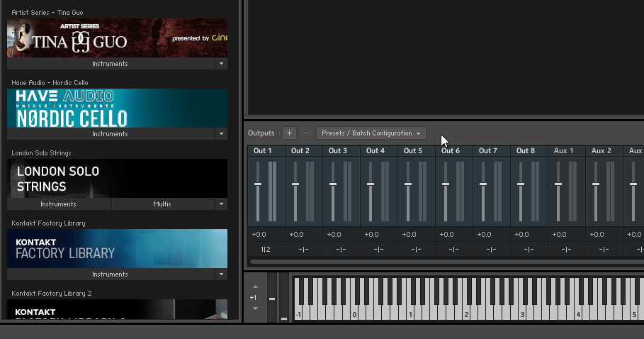Add a new output channel with plus button
The width and height of the screenshot is (644, 339).
tap(289, 133)
